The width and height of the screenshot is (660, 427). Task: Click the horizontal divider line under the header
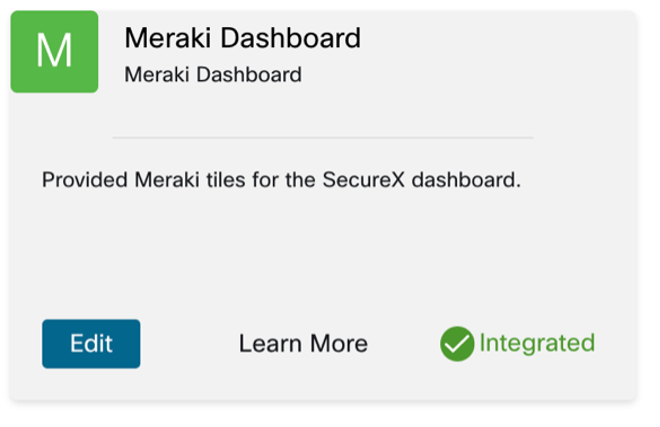tap(322, 137)
